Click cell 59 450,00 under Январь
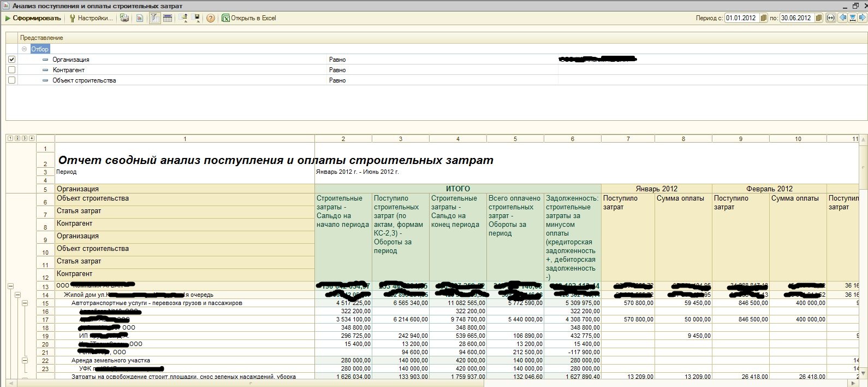The height and width of the screenshot is (387, 868). [x=684, y=303]
